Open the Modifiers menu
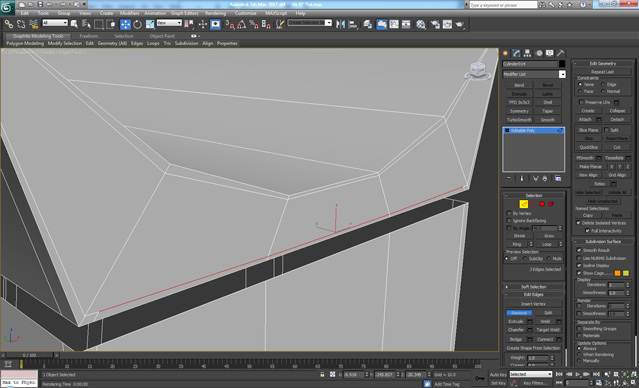 click(130, 13)
